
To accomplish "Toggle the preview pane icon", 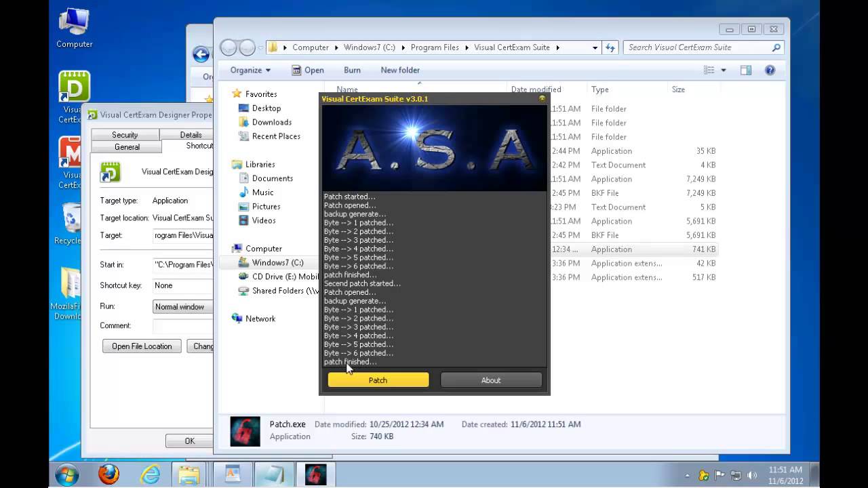I will (x=746, y=70).
